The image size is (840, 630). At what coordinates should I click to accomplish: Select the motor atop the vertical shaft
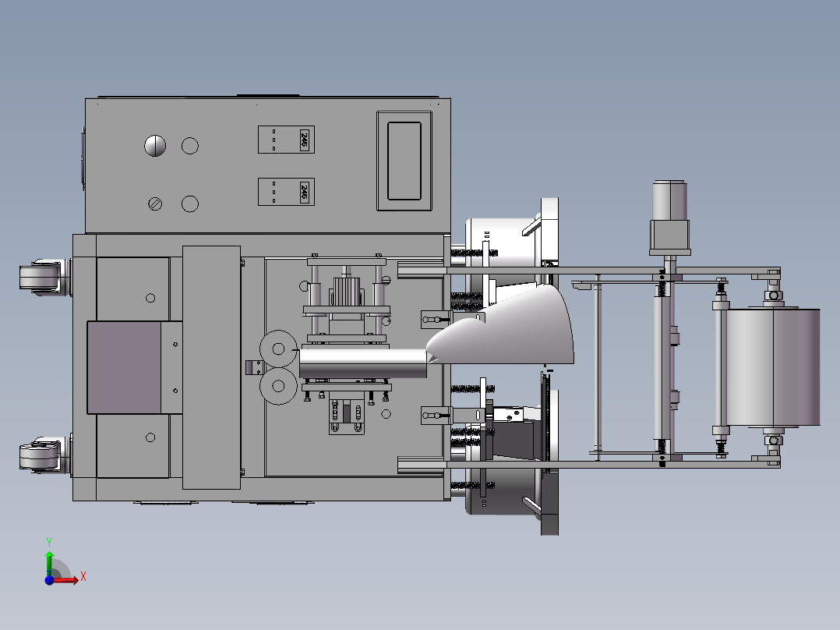coord(669,218)
